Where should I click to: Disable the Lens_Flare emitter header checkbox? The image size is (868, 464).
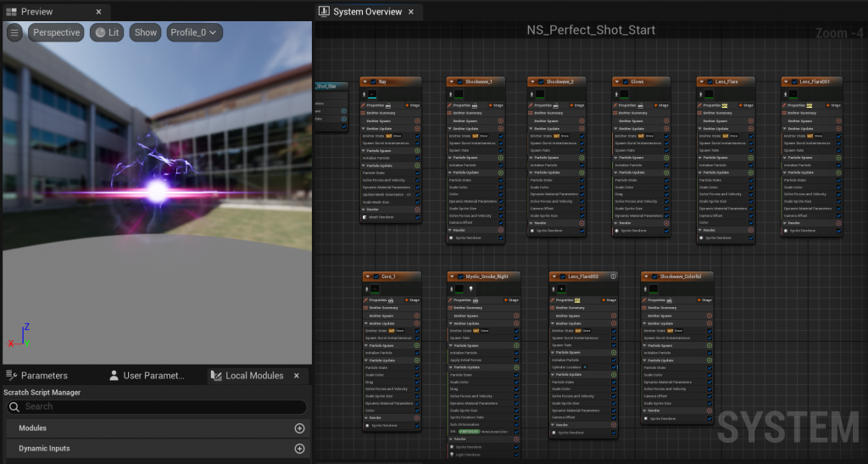(x=709, y=81)
